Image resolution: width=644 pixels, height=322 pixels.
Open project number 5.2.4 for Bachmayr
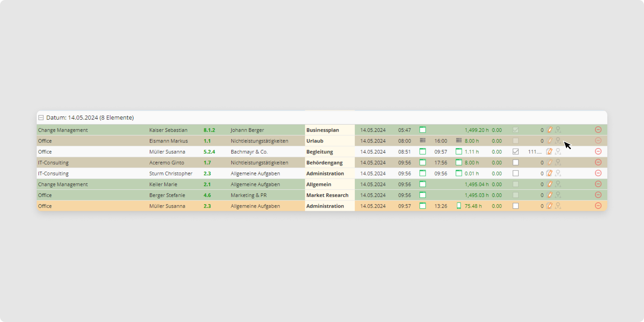point(209,152)
